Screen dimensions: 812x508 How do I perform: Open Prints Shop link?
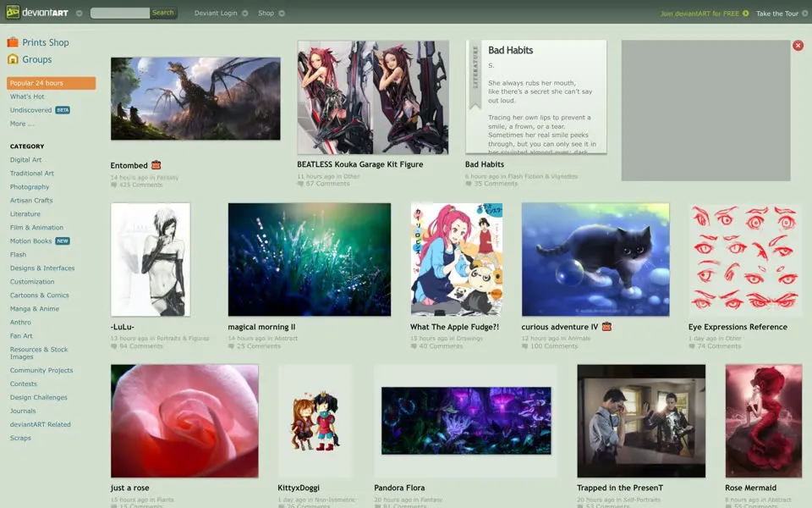pyautogui.click(x=46, y=42)
